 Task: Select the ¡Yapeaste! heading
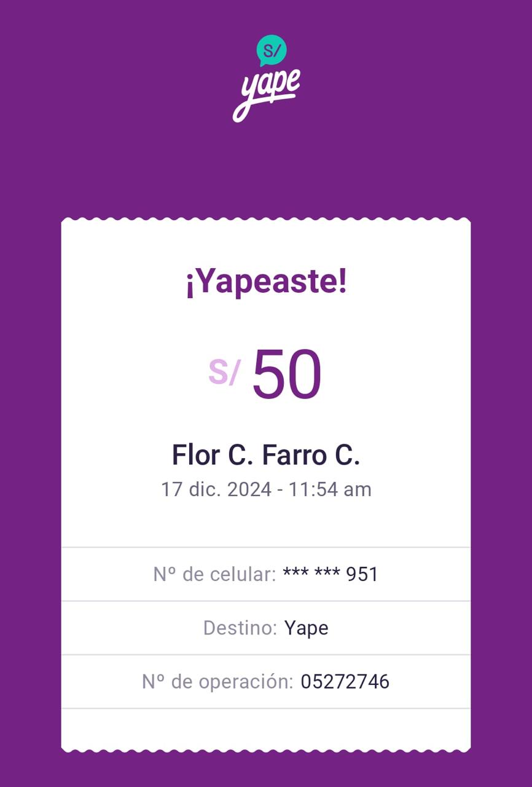click(x=266, y=282)
